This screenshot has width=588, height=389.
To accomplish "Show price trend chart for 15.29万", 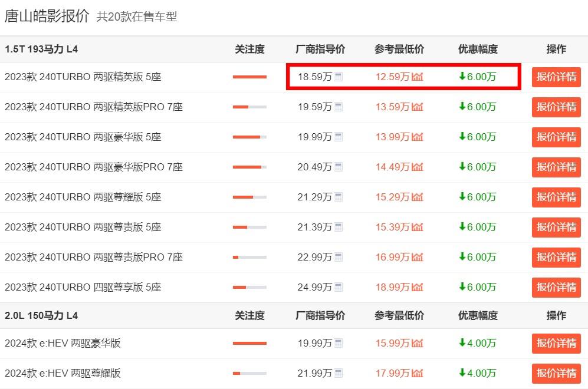I will (x=417, y=197).
